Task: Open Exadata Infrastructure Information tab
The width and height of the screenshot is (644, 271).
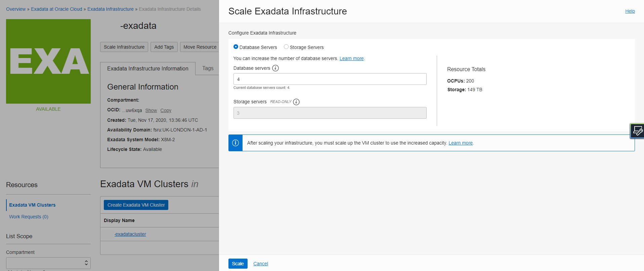Action: pyautogui.click(x=148, y=69)
